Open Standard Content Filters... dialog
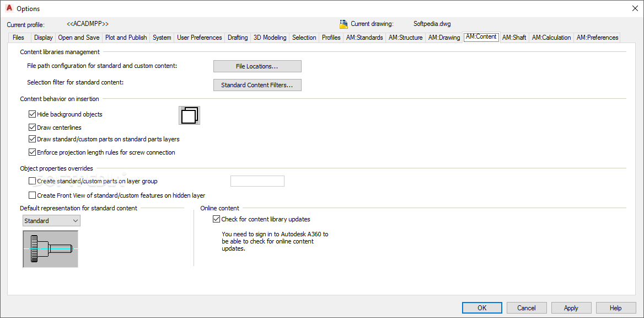The width and height of the screenshot is (644, 318). (x=257, y=85)
